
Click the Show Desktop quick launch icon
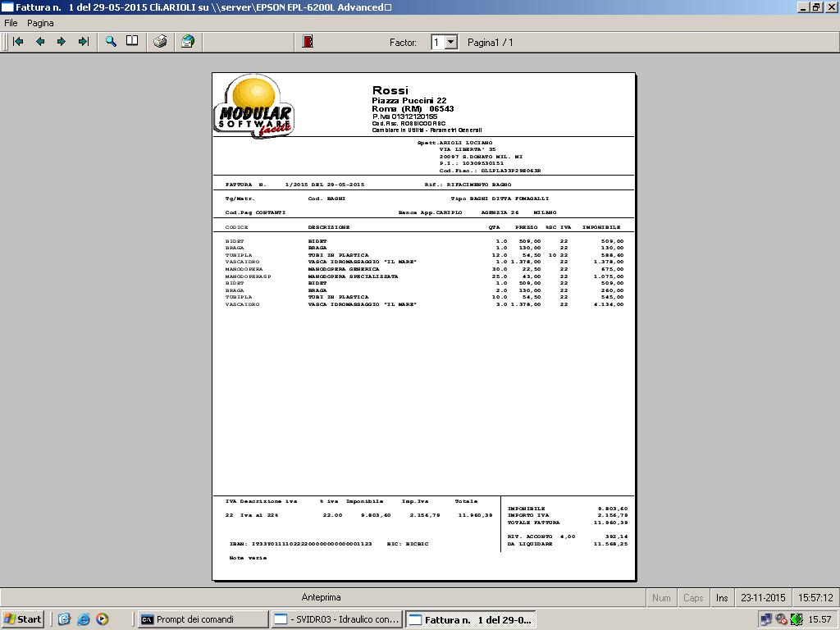click(x=64, y=619)
